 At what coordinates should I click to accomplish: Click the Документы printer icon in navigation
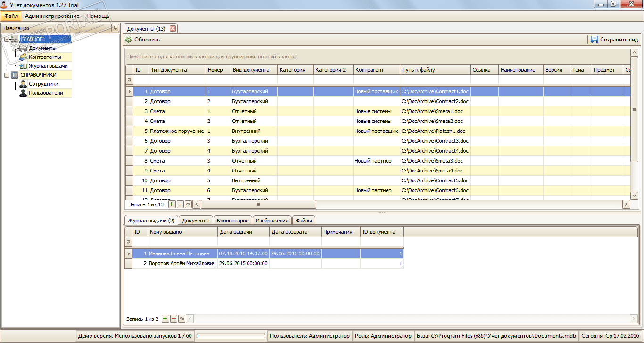(x=23, y=48)
